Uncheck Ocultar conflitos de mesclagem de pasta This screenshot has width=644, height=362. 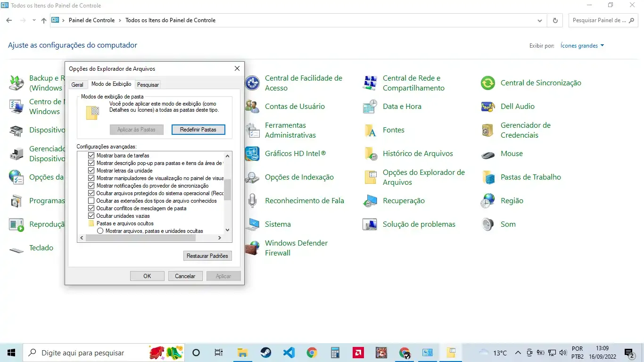pyautogui.click(x=91, y=208)
